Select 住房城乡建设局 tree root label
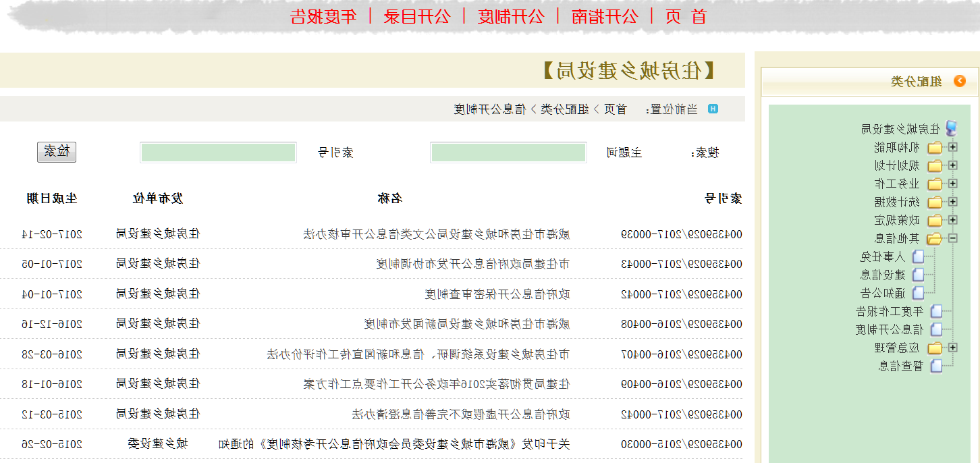The image size is (980, 463). coord(900,129)
